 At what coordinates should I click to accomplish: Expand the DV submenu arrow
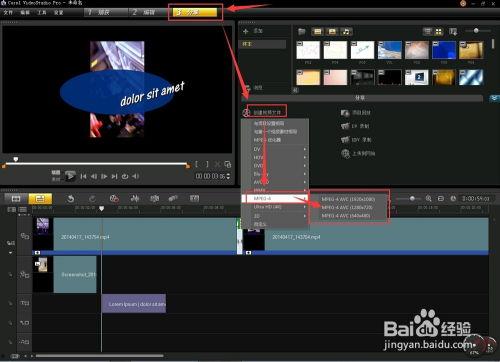304,149
